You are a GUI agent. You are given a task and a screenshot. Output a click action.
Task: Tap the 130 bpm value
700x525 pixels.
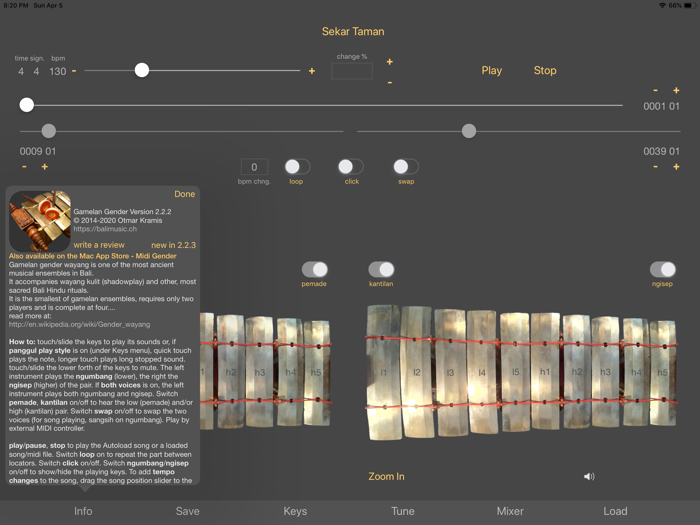tap(58, 71)
